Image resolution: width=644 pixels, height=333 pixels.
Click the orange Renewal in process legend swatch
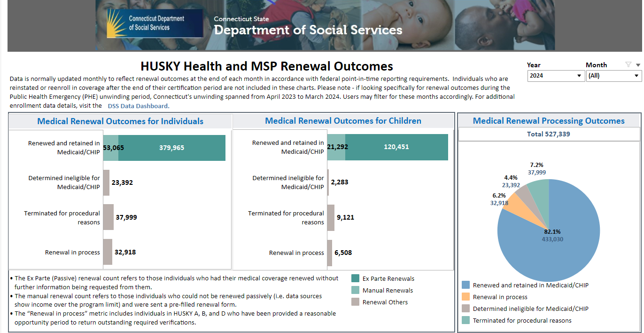click(x=466, y=297)
